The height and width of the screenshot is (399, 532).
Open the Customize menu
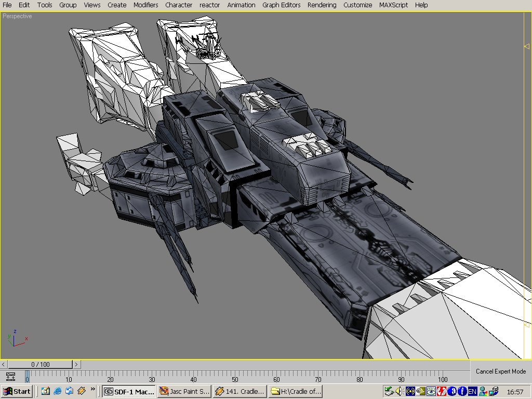[357, 5]
